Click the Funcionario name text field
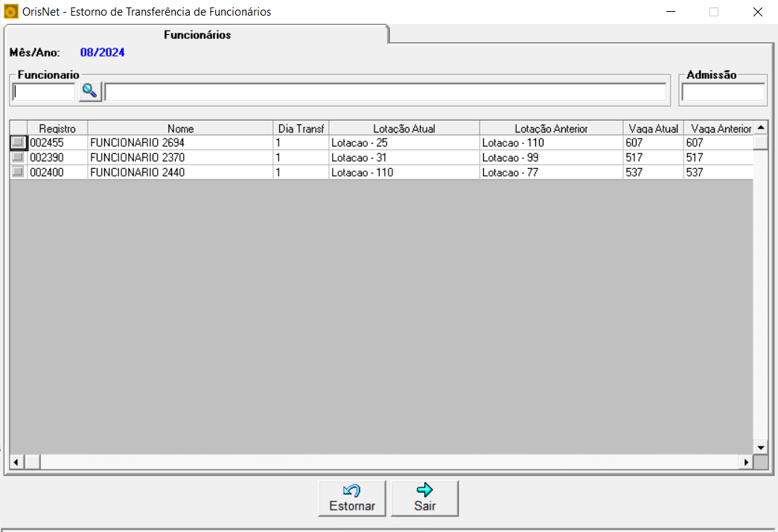Screen dimensions: 778x532 385,92
